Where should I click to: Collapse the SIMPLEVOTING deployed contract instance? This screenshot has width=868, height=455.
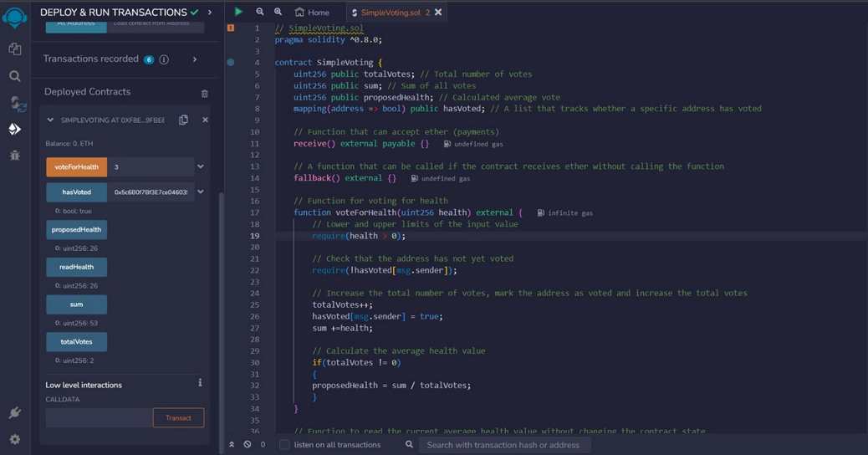50,120
